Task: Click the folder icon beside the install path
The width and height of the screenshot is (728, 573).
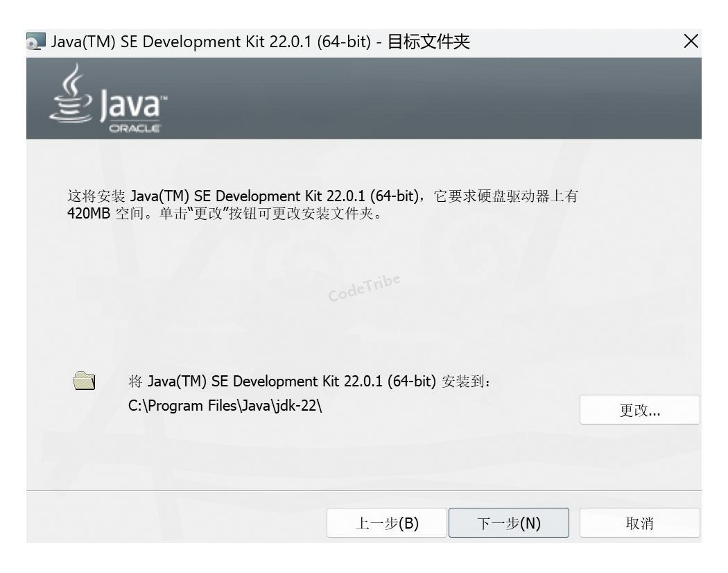Action: tap(83, 380)
